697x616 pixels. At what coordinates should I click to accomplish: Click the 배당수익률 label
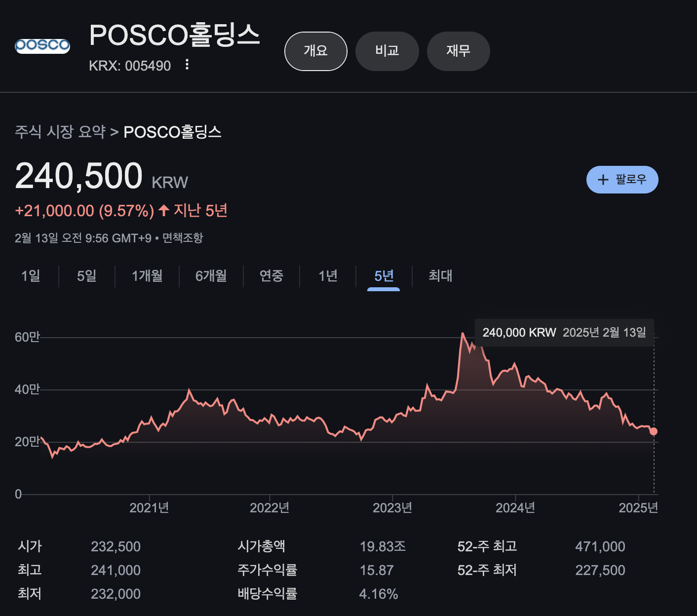pyautogui.click(x=268, y=594)
